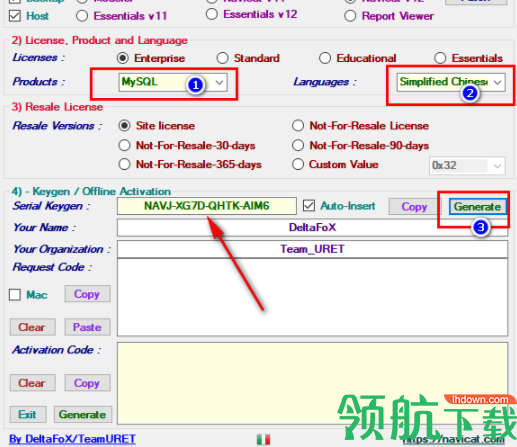Select Custom Value radio option
The image size is (517, 447).
pos(298,165)
